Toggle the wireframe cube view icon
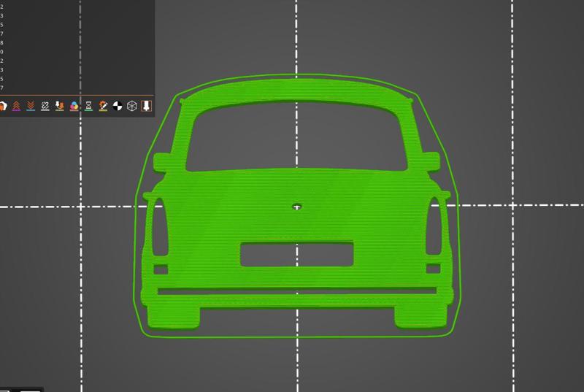Screen dimensions: 584x392 pos(132,106)
